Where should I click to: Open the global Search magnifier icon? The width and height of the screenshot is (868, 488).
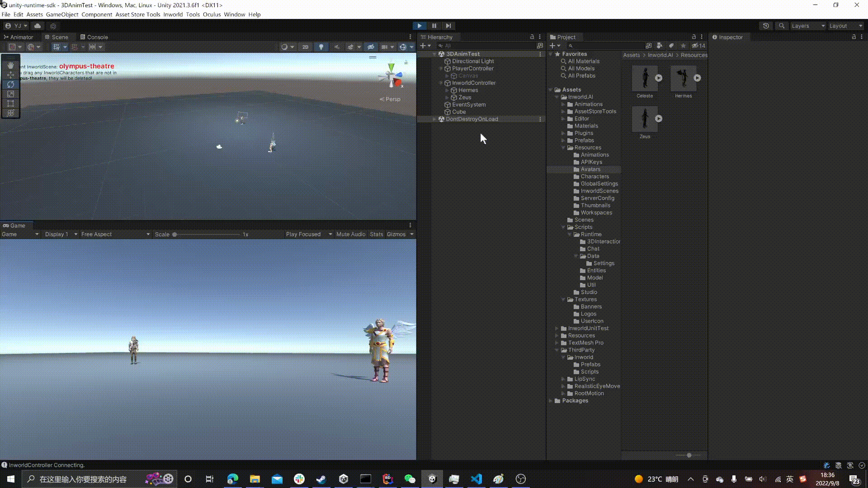click(782, 26)
